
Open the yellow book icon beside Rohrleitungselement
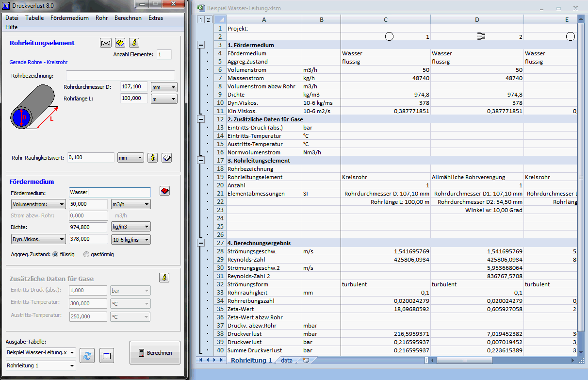click(120, 43)
